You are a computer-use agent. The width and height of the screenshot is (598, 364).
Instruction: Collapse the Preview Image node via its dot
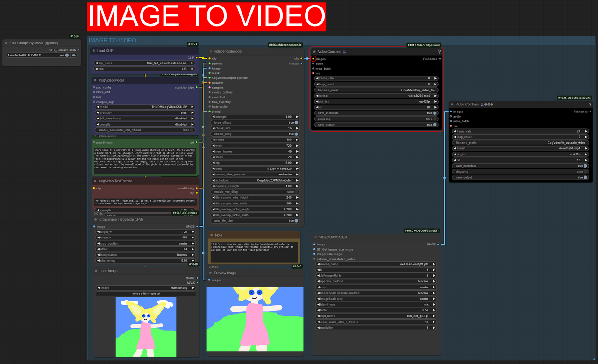tap(211, 273)
